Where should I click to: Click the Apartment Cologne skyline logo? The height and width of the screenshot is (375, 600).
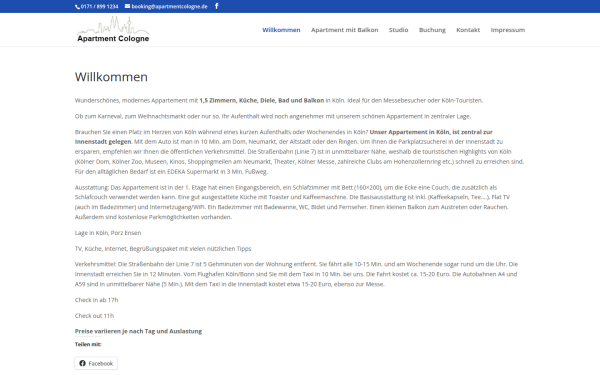(x=113, y=29)
